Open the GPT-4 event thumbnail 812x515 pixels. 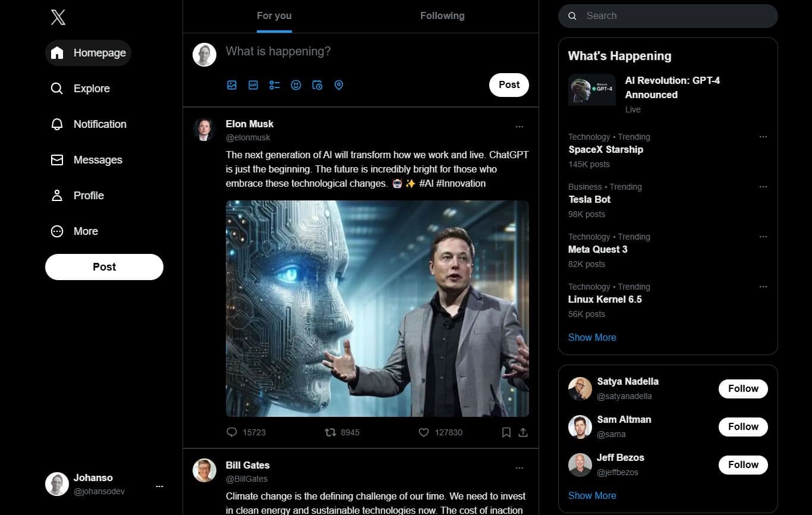pyautogui.click(x=591, y=90)
